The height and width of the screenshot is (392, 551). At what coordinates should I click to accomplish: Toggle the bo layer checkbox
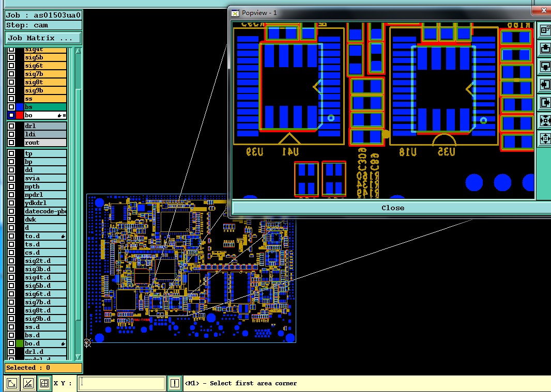tap(11, 115)
